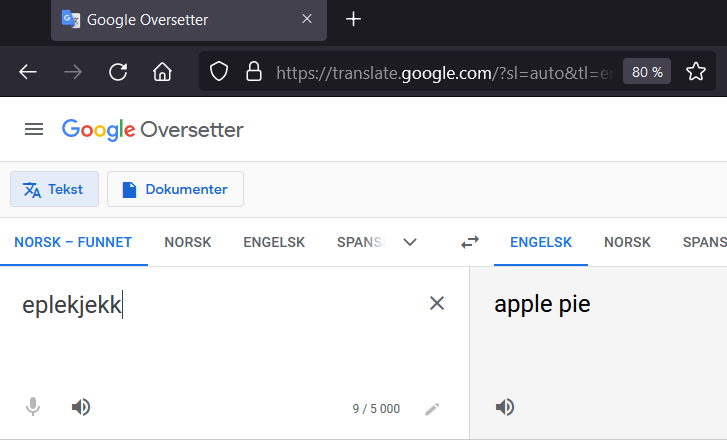Swap source and target languages
The image size is (727, 440).
tap(469, 242)
